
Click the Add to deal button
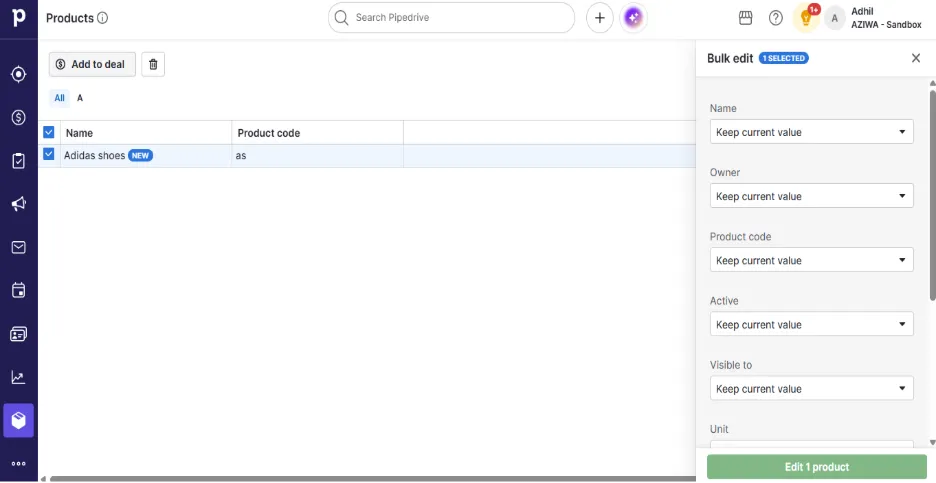pyautogui.click(x=92, y=64)
